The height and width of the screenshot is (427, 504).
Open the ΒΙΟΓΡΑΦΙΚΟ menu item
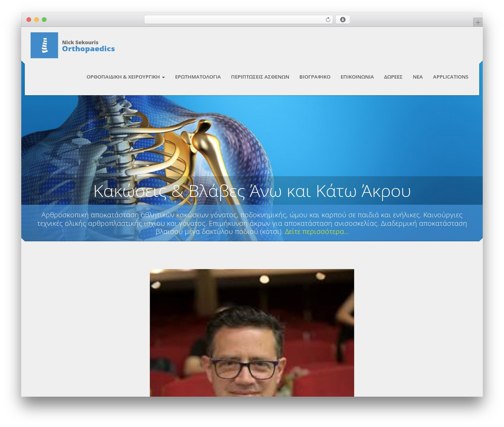(x=315, y=77)
